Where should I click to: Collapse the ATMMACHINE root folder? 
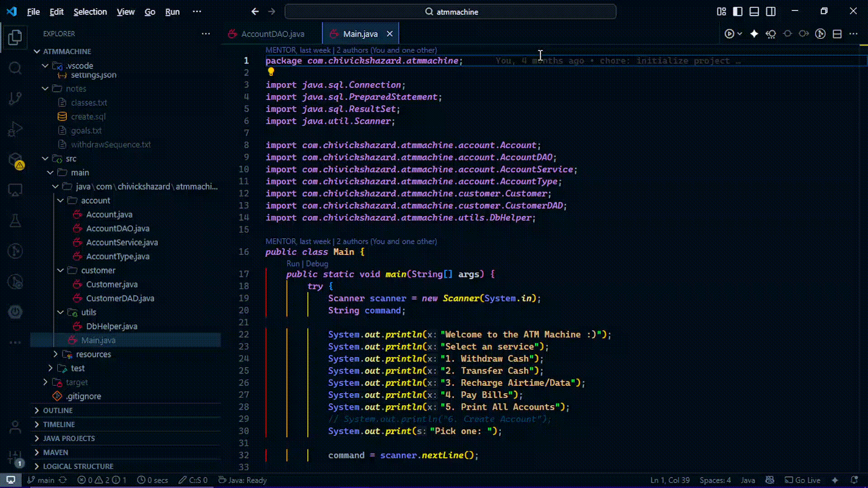click(x=37, y=52)
